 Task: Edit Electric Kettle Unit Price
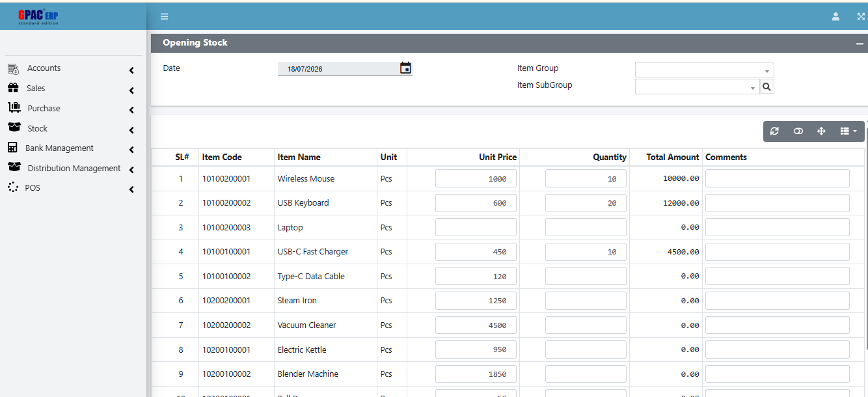(476, 349)
